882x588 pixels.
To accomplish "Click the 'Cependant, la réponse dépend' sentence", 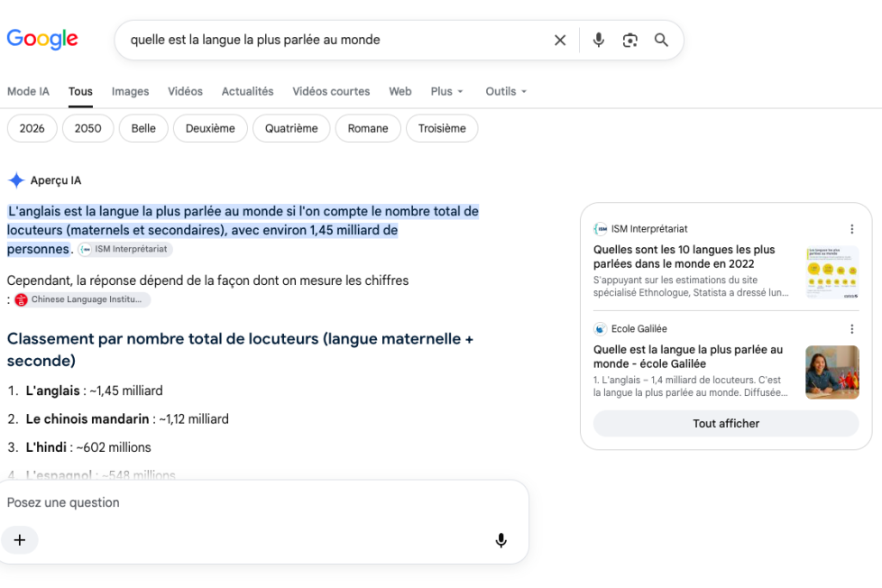I will click(x=207, y=280).
